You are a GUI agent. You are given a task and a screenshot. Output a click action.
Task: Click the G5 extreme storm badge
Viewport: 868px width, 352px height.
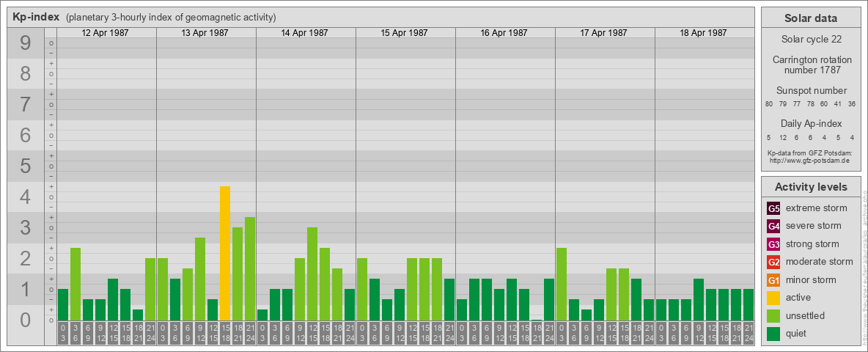[x=774, y=208]
